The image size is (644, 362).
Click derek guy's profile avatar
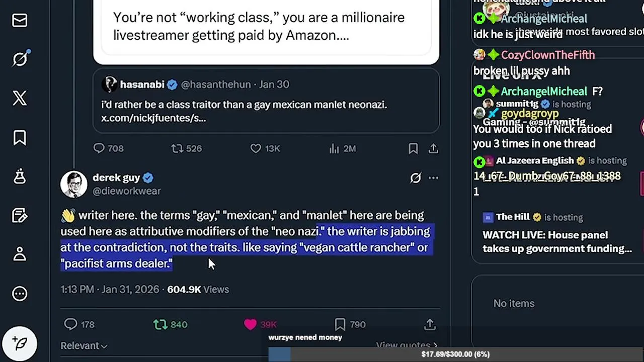[74, 184]
